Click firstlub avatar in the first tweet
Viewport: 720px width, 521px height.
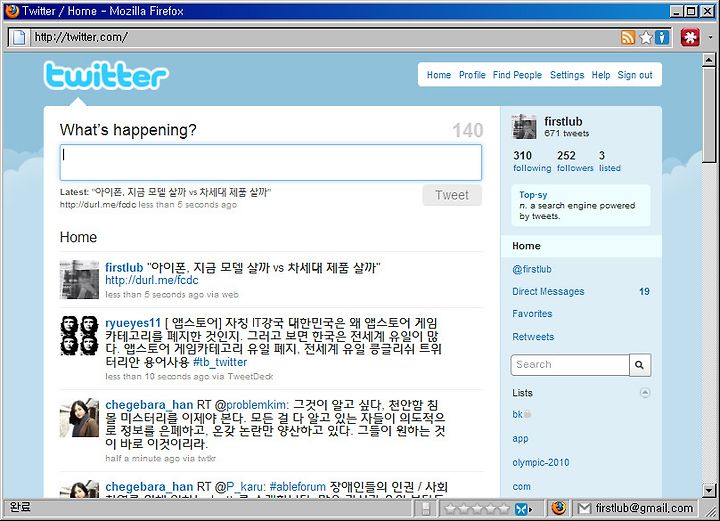point(79,280)
